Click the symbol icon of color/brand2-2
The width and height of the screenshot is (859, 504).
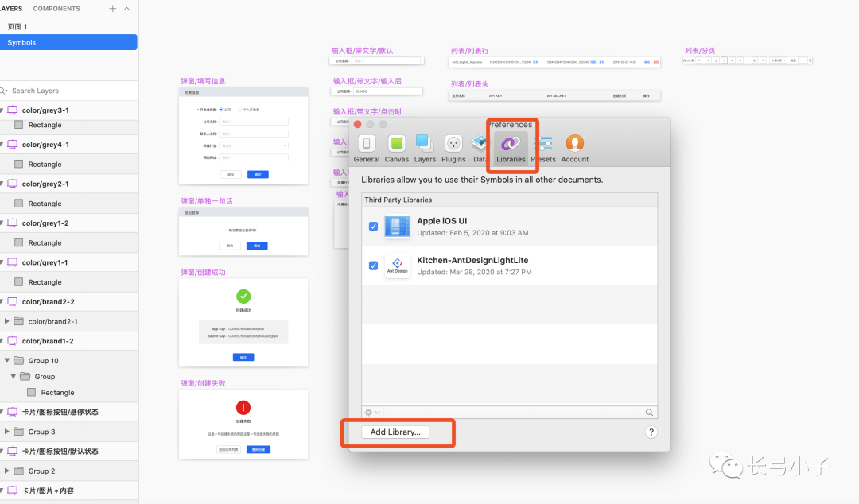(x=13, y=302)
